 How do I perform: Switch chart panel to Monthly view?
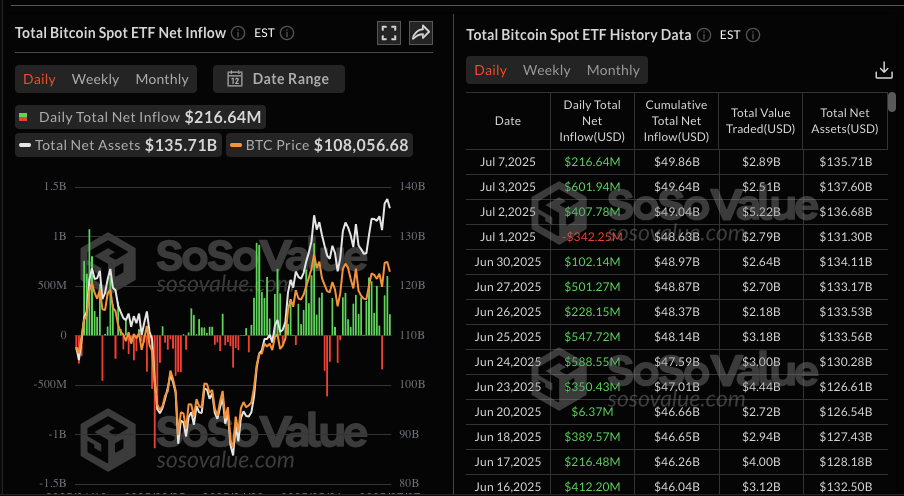tap(162, 79)
